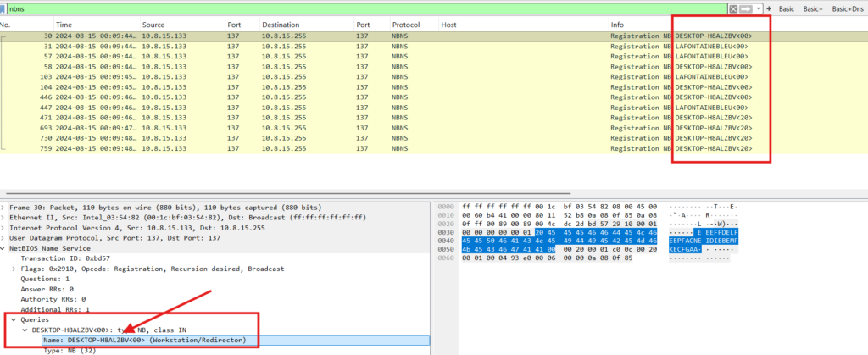The height and width of the screenshot is (355, 868).
Task: Apply the Basic+ filter shortcut
Action: tap(814, 8)
